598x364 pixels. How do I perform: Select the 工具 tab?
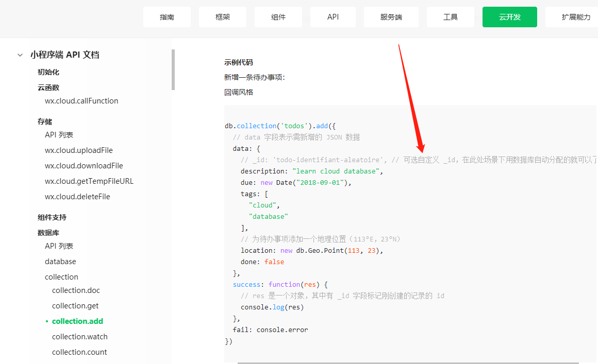(451, 17)
